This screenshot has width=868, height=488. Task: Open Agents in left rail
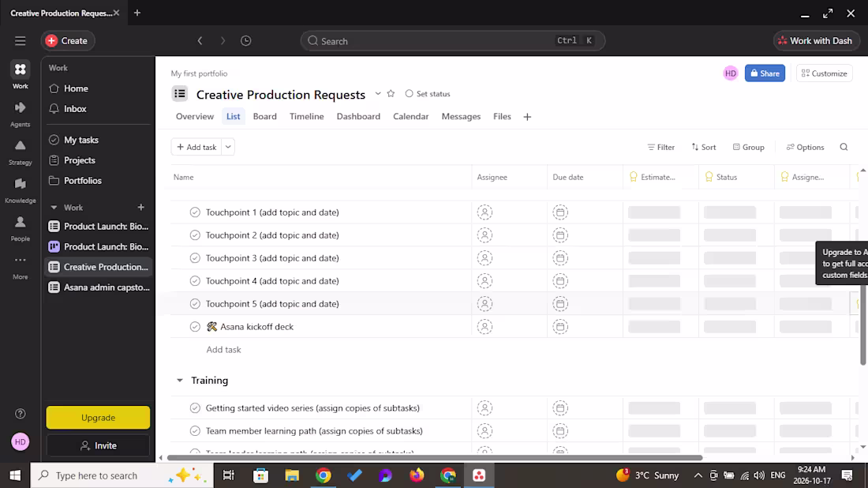coord(20,114)
